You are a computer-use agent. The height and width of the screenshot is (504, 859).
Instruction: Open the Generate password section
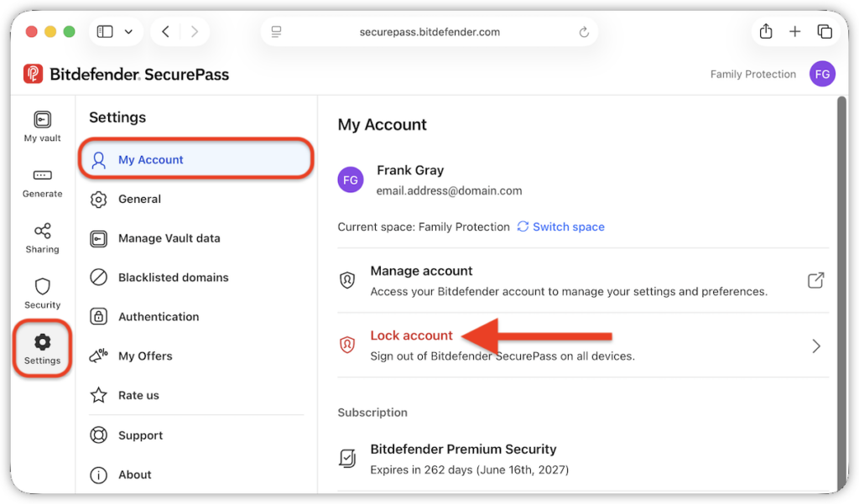[42, 183]
